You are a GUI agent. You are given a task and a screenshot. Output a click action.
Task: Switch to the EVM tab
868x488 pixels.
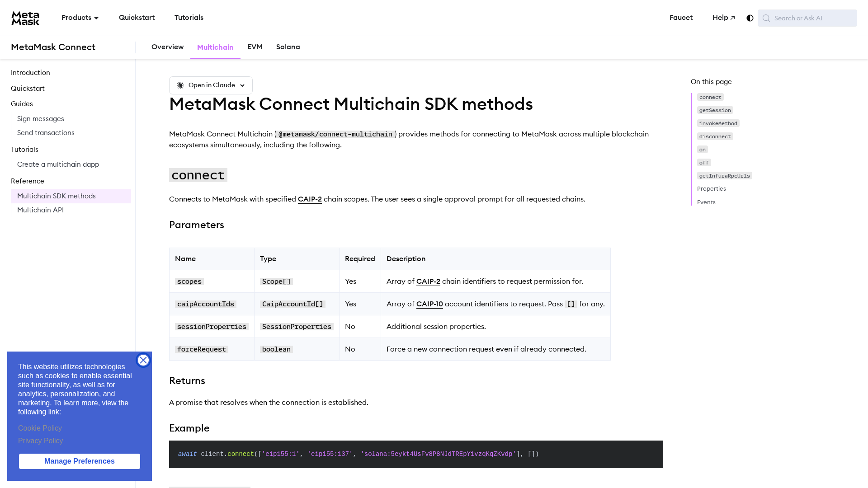tap(255, 47)
